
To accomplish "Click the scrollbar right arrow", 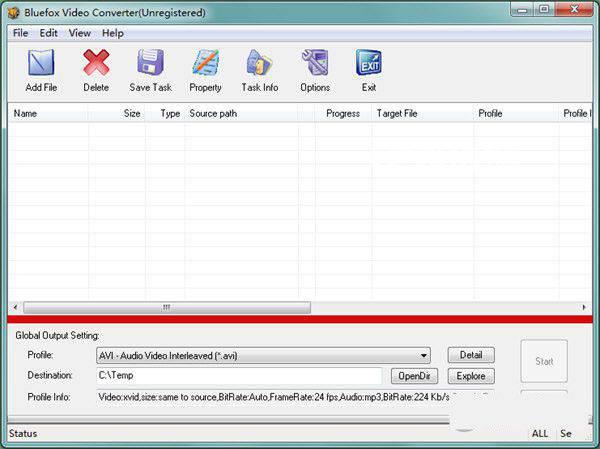I will tap(584, 307).
